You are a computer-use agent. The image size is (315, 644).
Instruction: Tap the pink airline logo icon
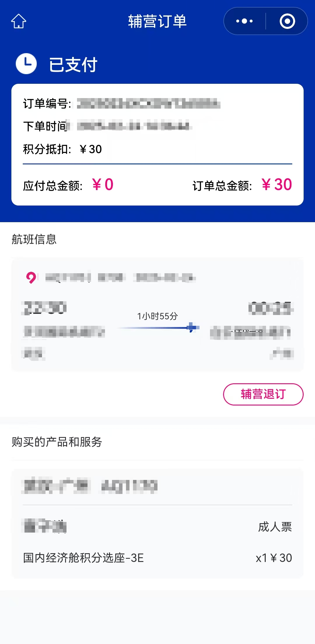(31, 277)
